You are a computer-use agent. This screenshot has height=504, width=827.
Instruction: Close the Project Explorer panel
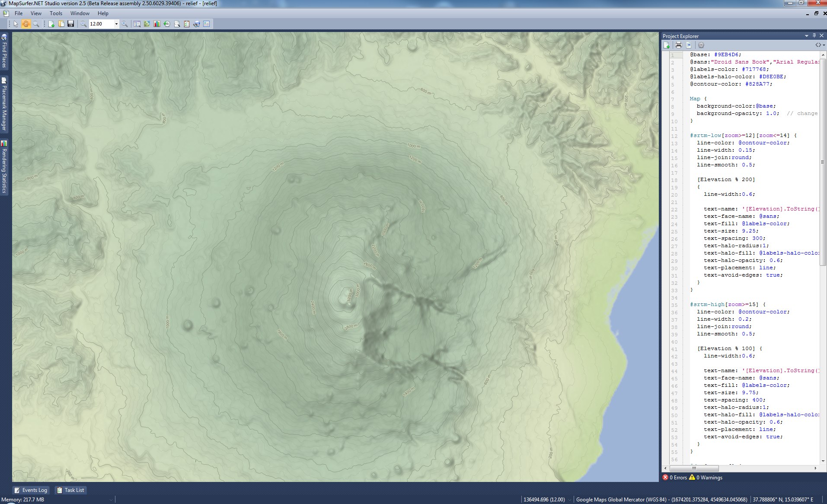click(821, 35)
